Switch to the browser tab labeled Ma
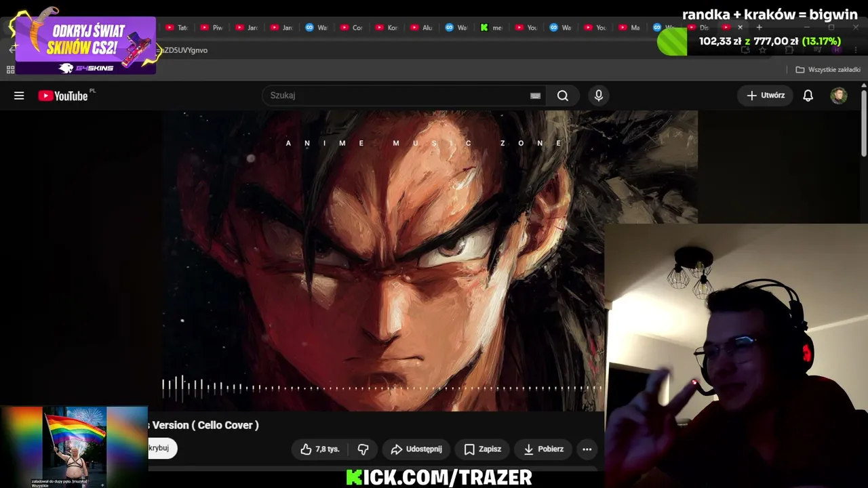Screen dimensions: 868x488 coord(630,27)
